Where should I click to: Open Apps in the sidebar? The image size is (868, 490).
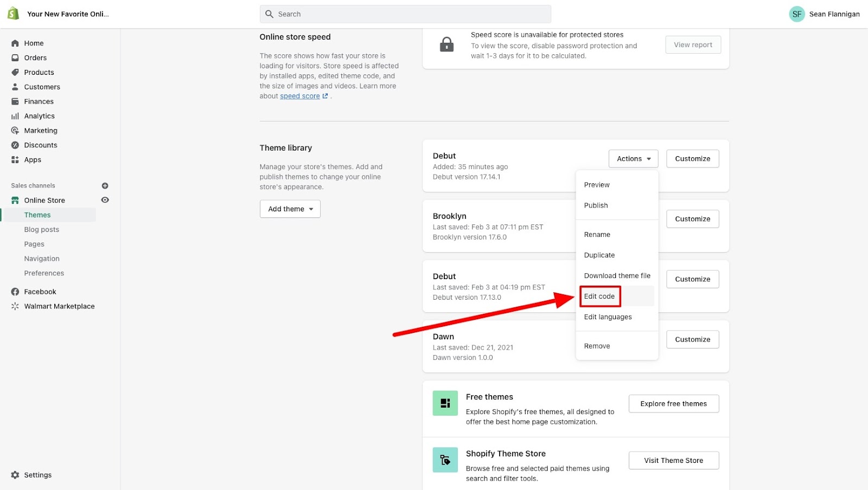pos(33,160)
